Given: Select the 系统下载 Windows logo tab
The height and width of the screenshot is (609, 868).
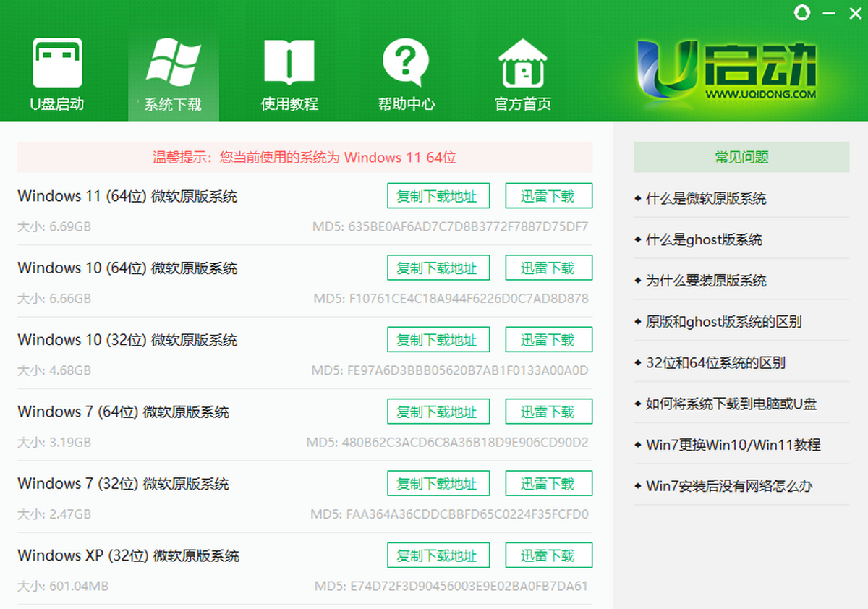Looking at the screenshot, I should tap(173, 75).
